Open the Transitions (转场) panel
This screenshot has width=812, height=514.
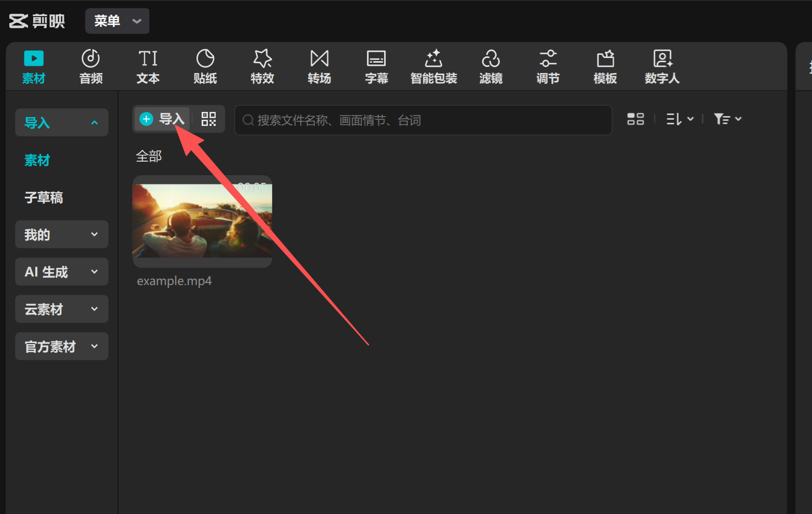tap(319, 66)
